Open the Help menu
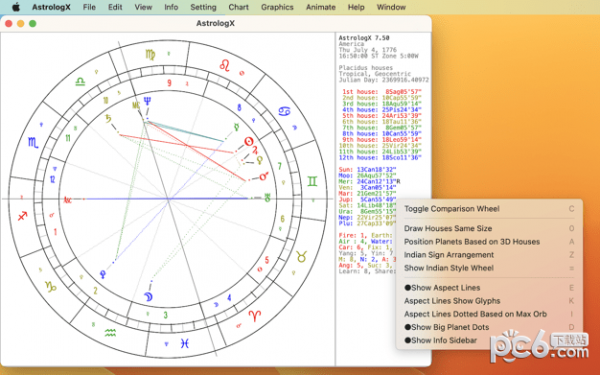 coord(356,7)
